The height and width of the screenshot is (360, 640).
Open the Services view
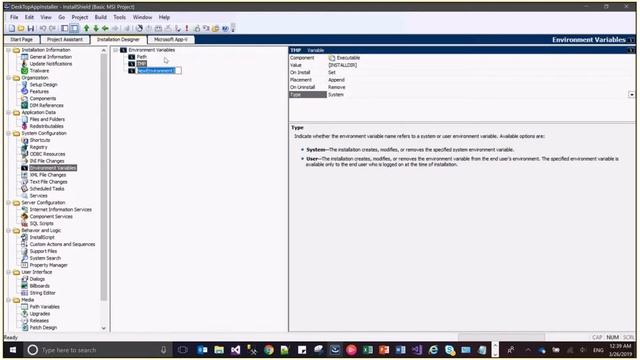pos(38,196)
